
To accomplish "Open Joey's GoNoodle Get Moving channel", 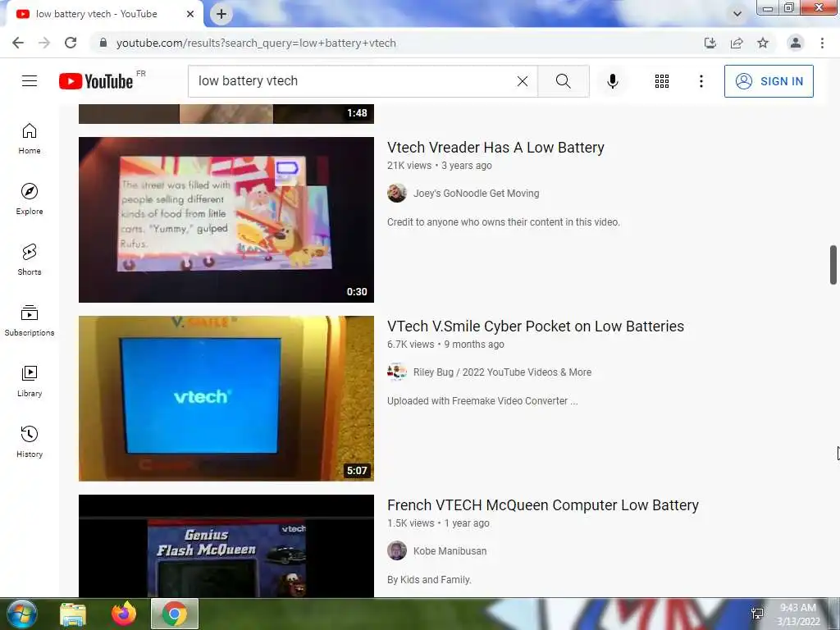I will [477, 194].
